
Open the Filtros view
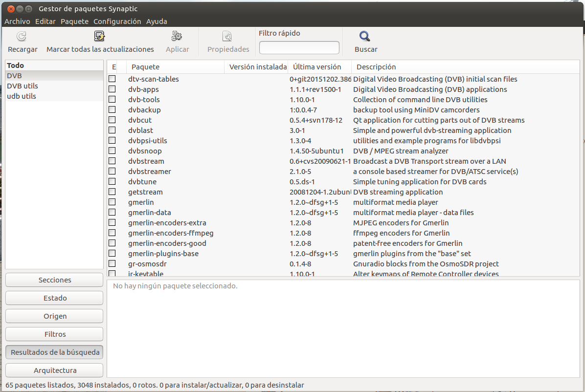pyautogui.click(x=54, y=334)
